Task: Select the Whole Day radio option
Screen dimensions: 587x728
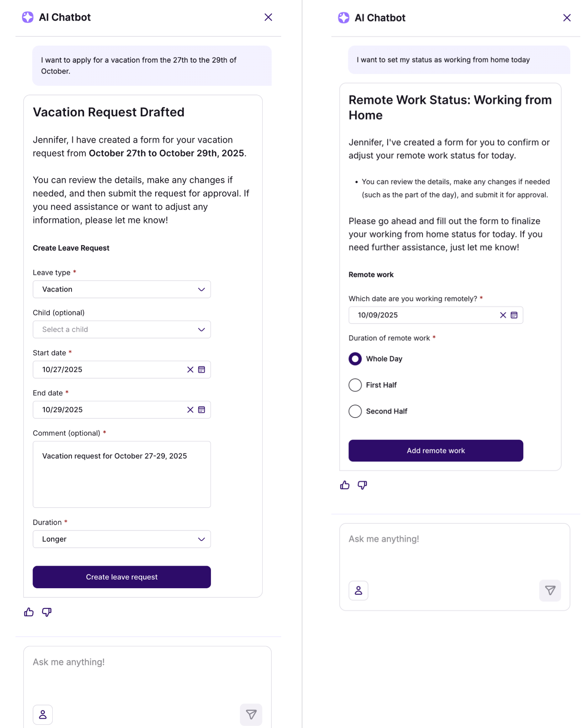Action: (355, 359)
